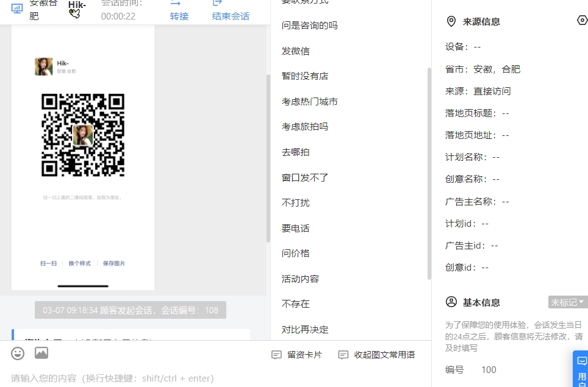
Task: Select quick reply 要电话
Action: click(x=295, y=228)
